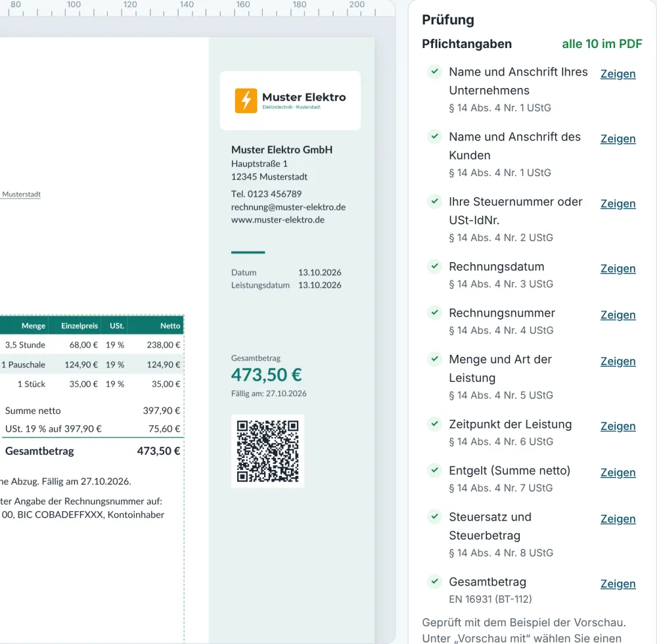Click the '1 Pauschale' quantity cell

tap(23, 365)
